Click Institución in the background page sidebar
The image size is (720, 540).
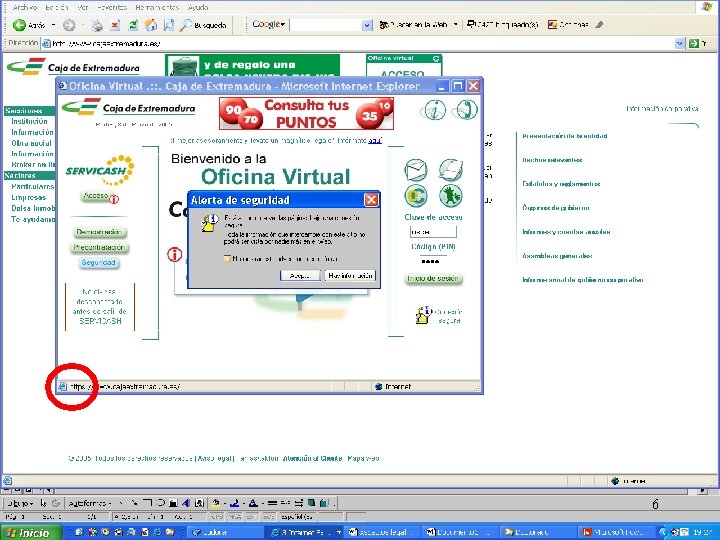(x=29, y=121)
